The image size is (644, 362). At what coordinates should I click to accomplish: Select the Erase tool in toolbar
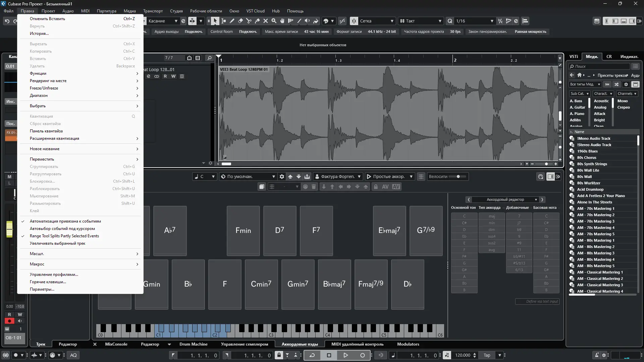(240, 21)
